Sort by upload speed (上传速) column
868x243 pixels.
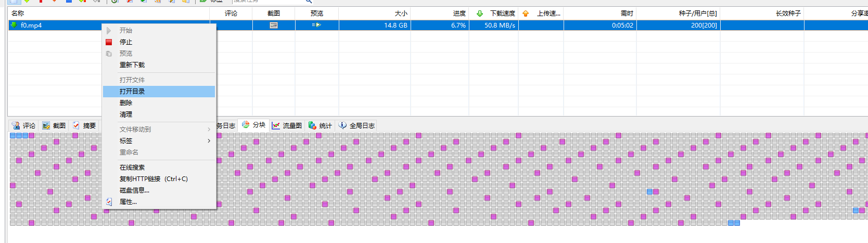pos(548,14)
